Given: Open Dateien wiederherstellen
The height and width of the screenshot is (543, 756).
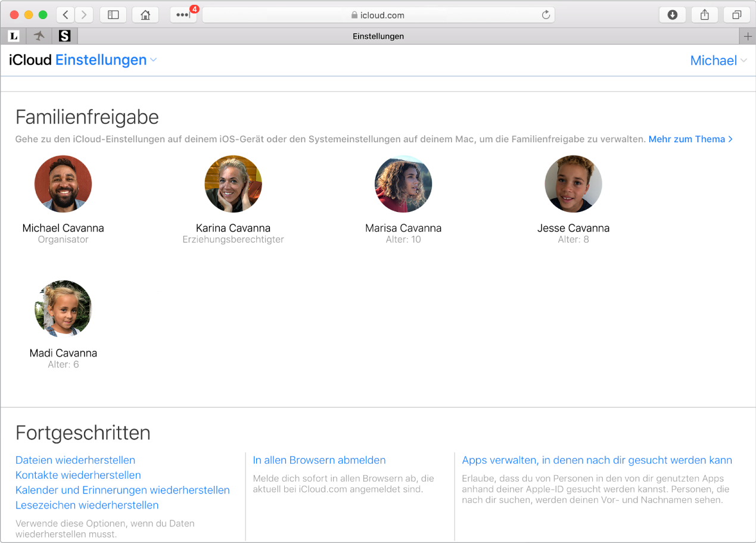Looking at the screenshot, I should [x=75, y=460].
